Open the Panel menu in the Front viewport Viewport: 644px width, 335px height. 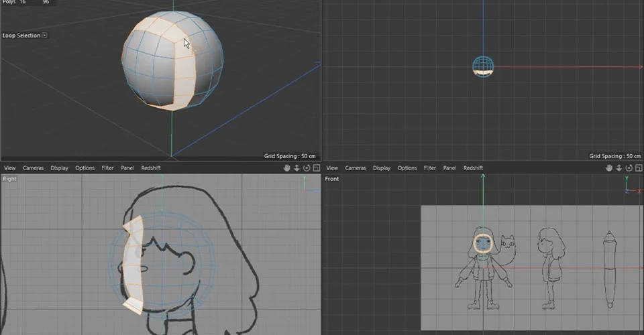pyautogui.click(x=449, y=168)
